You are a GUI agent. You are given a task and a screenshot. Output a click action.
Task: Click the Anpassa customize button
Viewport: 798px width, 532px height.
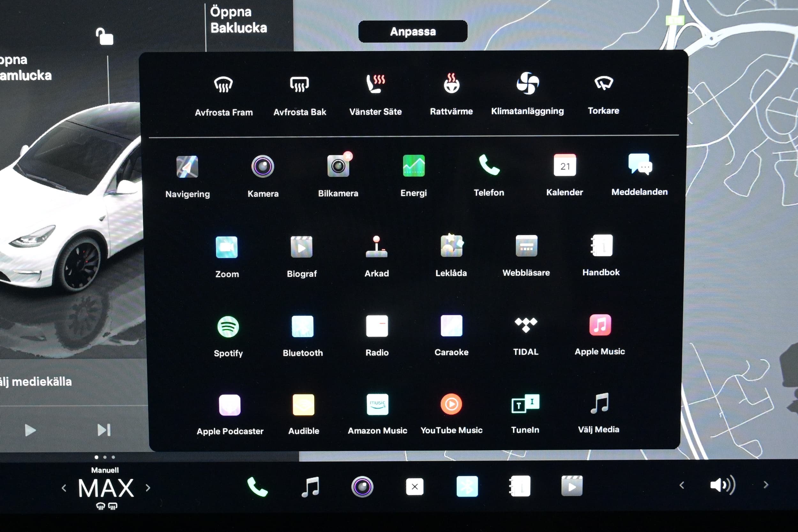pyautogui.click(x=413, y=32)
